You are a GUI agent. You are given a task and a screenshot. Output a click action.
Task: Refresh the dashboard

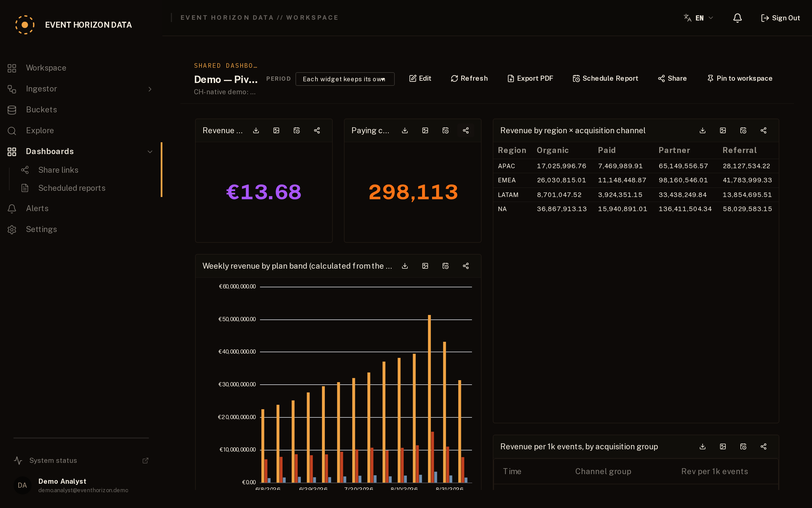tap(469, 78)
